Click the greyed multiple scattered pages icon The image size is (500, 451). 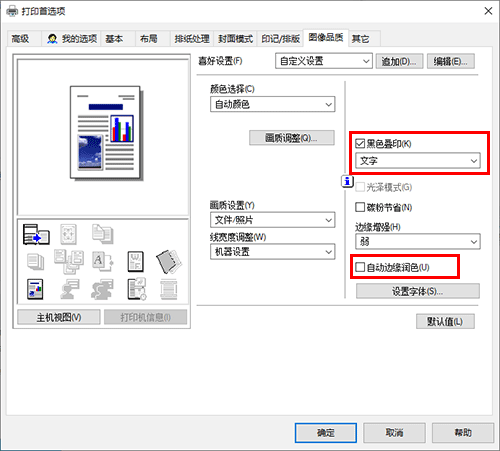click(69, 262)
